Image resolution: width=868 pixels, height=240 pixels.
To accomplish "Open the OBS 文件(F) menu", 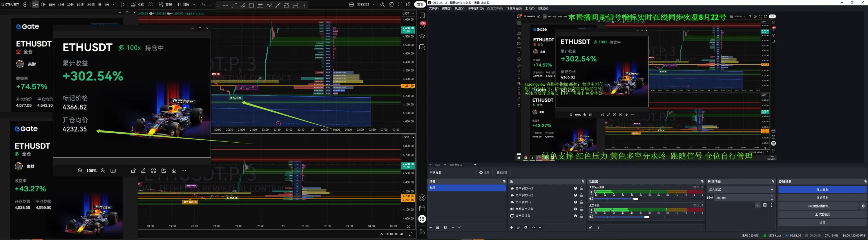I will coord(434,8).
